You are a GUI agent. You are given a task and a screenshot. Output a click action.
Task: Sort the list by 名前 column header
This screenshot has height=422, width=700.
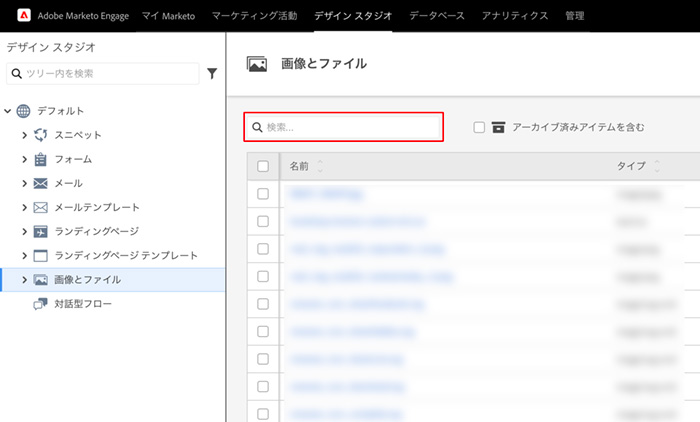(300, 166)
